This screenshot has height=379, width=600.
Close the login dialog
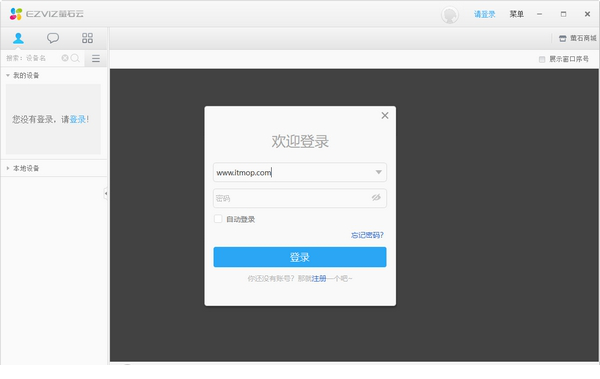385,116
